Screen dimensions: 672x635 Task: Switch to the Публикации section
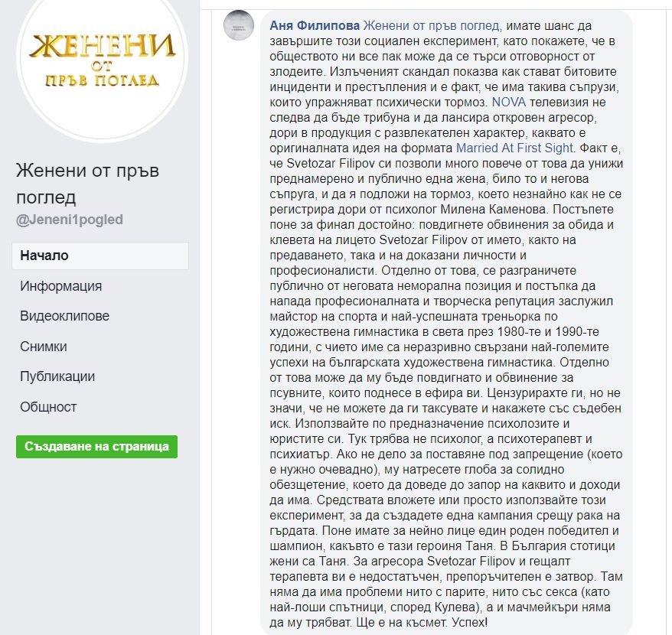coord(57,376)
